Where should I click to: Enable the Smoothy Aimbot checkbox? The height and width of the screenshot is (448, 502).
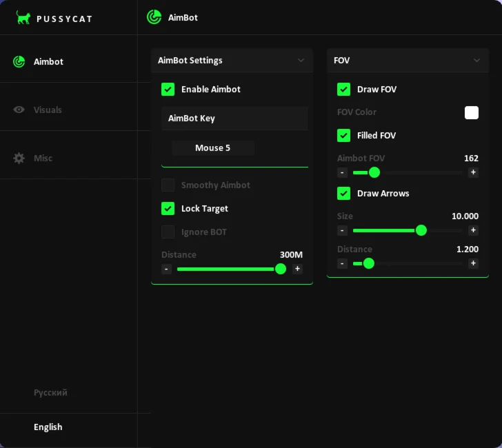point(168,185)
